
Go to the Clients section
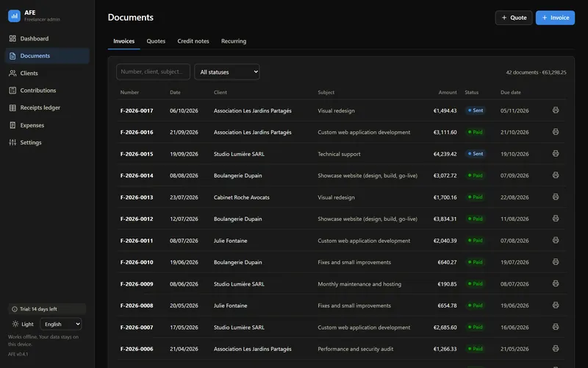(47, 73)
